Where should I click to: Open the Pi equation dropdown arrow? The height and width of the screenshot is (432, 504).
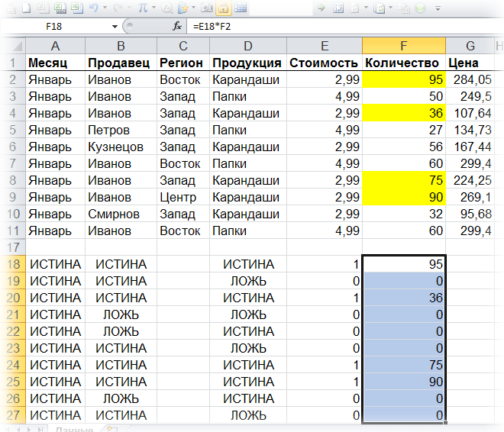pyautogui.click(x=153, y=8)
